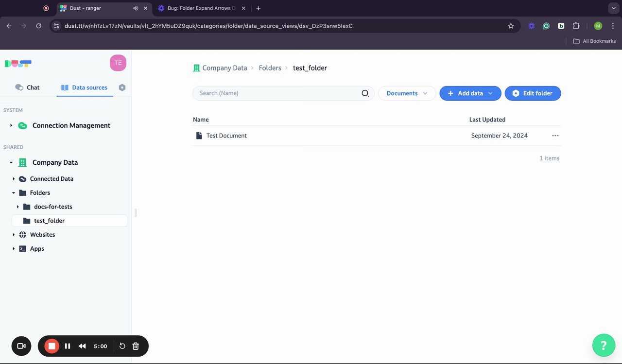This screenshot has height=364, width=622.
Task: Bookmark this page with star icon
Action: click(x=511, y=26)
